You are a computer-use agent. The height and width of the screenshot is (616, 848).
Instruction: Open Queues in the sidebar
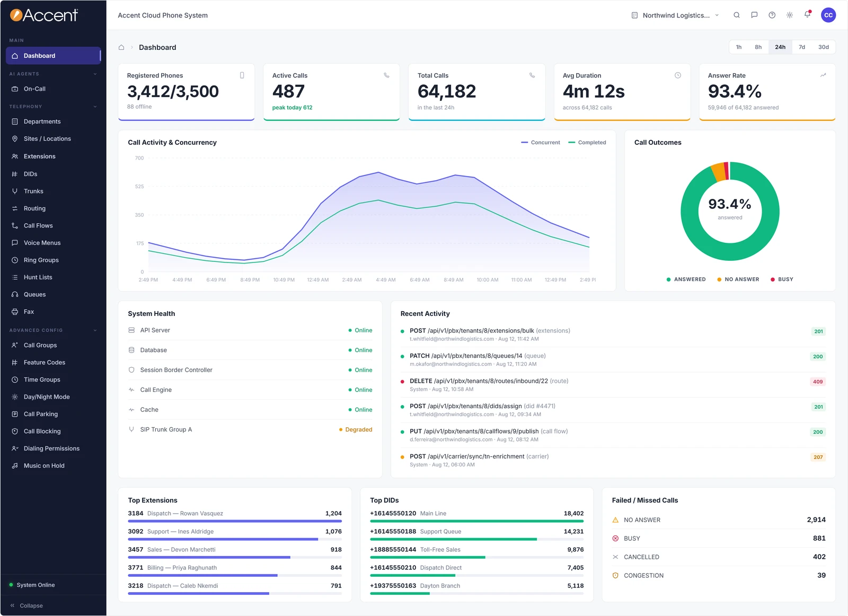click(53, 295)
